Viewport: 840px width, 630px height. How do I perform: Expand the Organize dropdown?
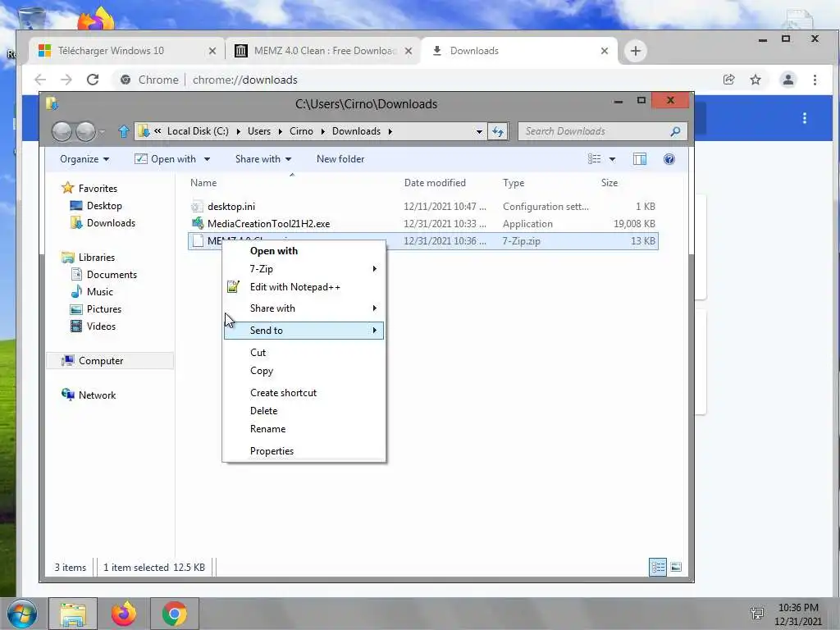(84, 159)
